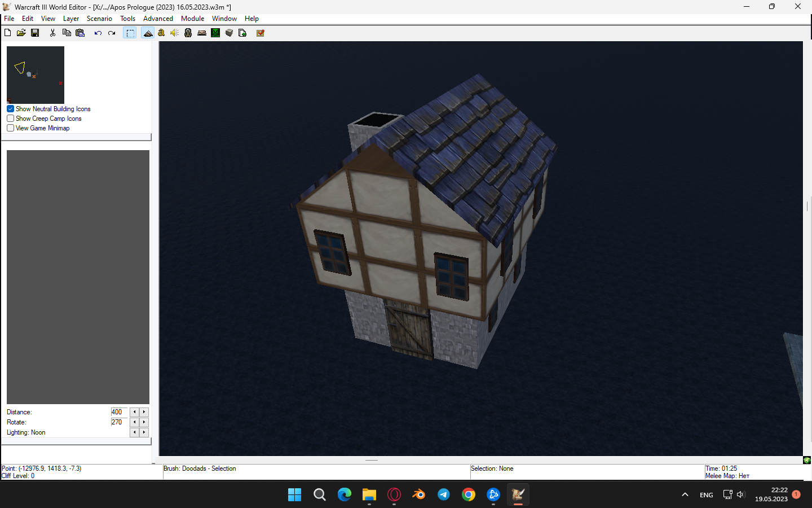The width and height of the screenshot is (812, 508).
Task: Save the map using the floppy disk icon
Action: pos(35,33)
